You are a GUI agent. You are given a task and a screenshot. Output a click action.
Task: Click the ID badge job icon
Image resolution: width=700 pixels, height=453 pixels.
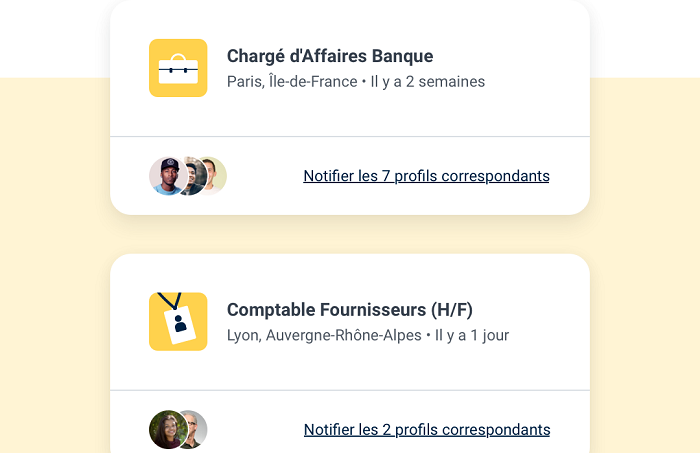[x=178, y=321]
